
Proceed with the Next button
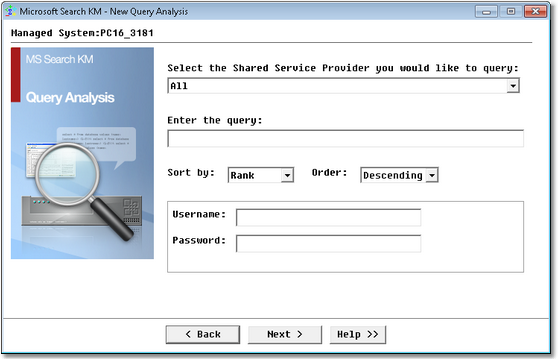pyautogui.click(x=285, y=335)
